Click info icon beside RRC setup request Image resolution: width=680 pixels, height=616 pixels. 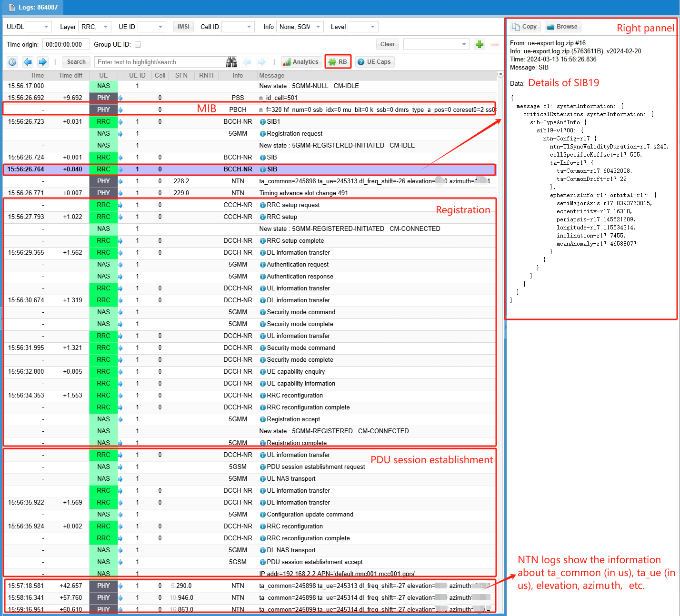click(263, 205)
